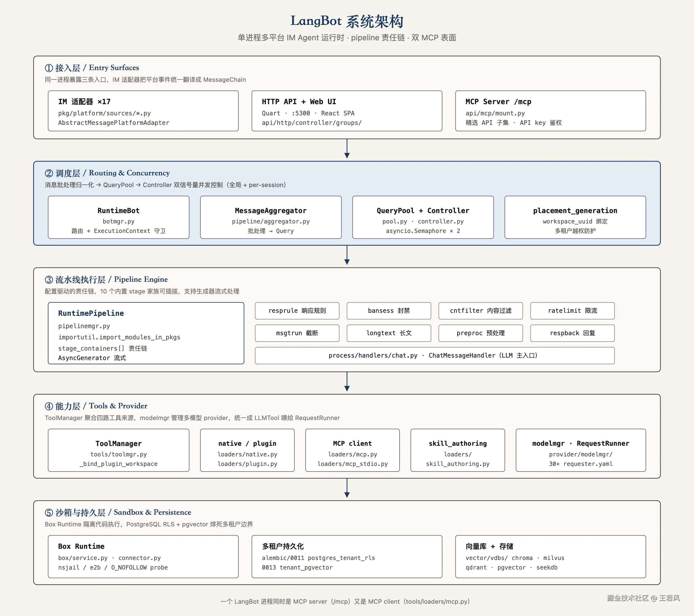Click the "botmgr.py" file name
This screenshot has width=694, height=616.
pos(118,221)
